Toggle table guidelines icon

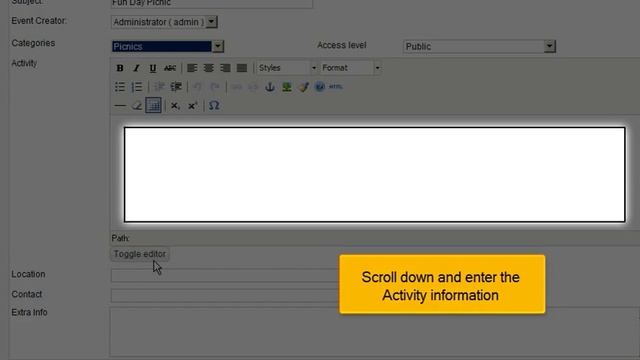click(x=153, y=105)
